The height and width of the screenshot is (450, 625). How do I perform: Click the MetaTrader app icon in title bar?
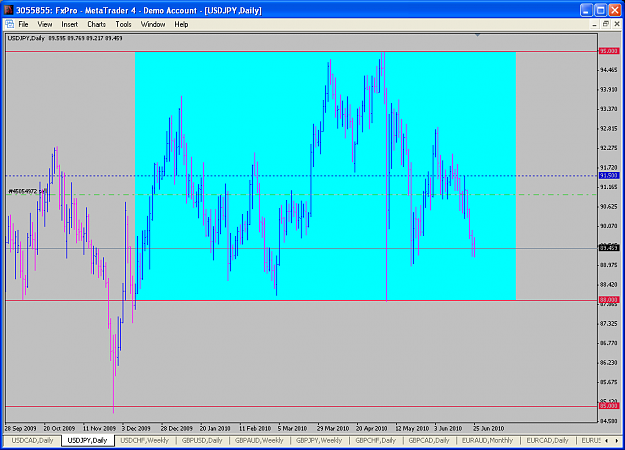pos(8,10)
